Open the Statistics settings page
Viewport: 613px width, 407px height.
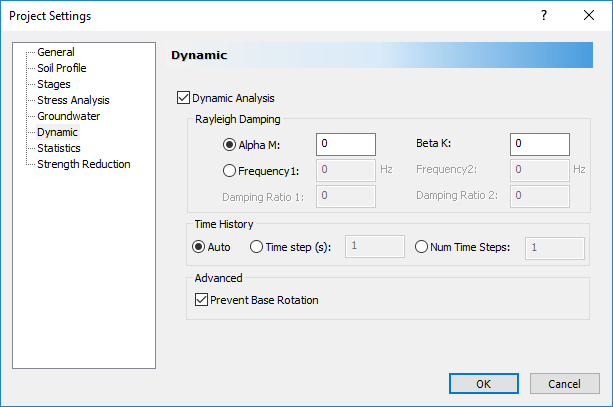59,148
